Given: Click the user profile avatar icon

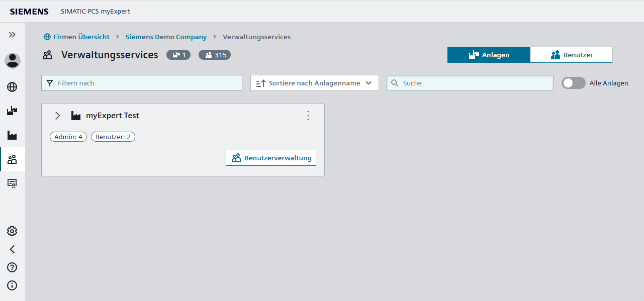Looking at the screenshot, I should pyautogui.click(x=13, y=61).
